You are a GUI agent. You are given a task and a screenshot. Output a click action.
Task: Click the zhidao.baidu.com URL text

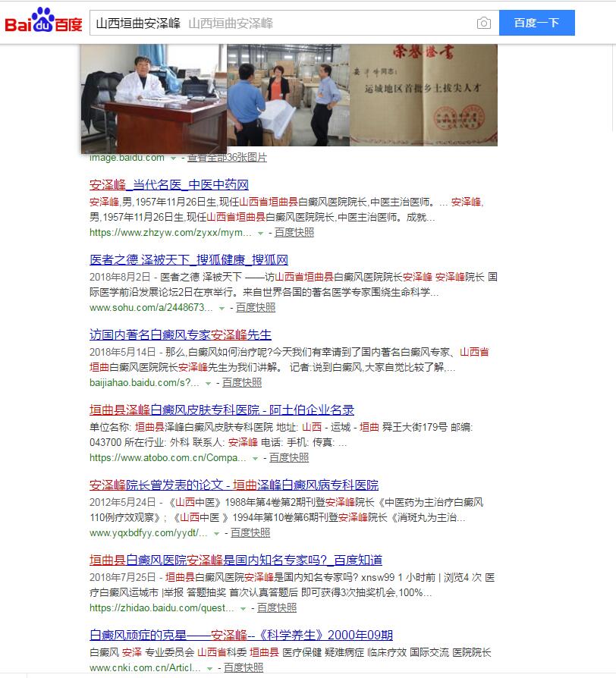click(162, 608)
